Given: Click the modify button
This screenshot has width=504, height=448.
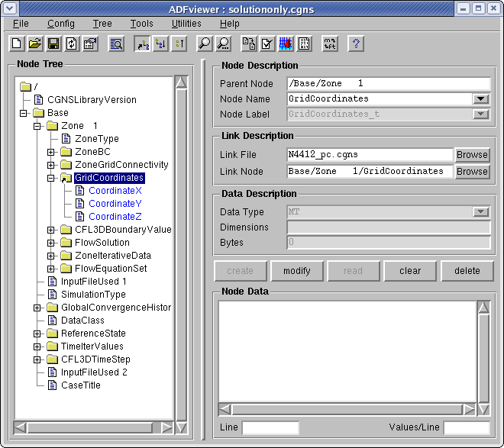Looking at the screenshot, I should [297, 271].
